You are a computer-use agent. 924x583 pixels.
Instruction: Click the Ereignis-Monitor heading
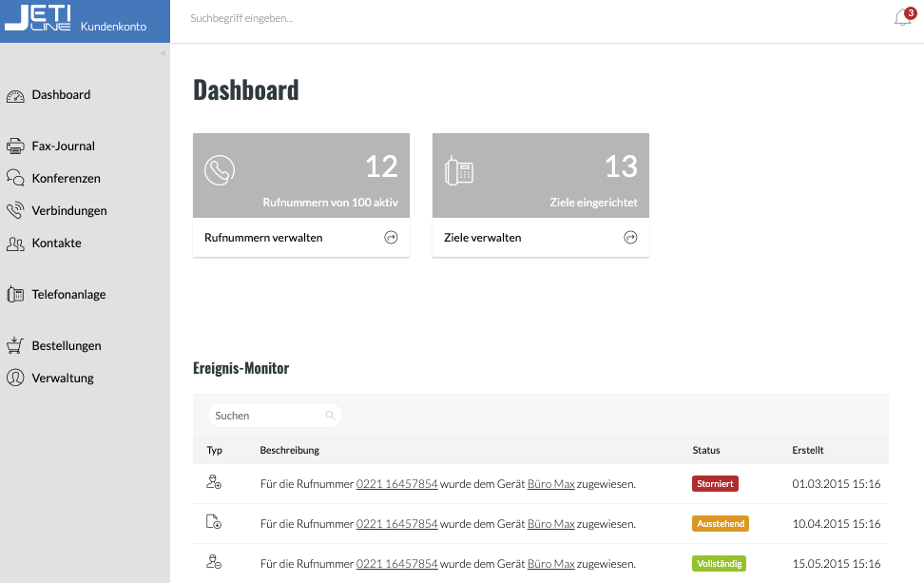tap(241, 368)
